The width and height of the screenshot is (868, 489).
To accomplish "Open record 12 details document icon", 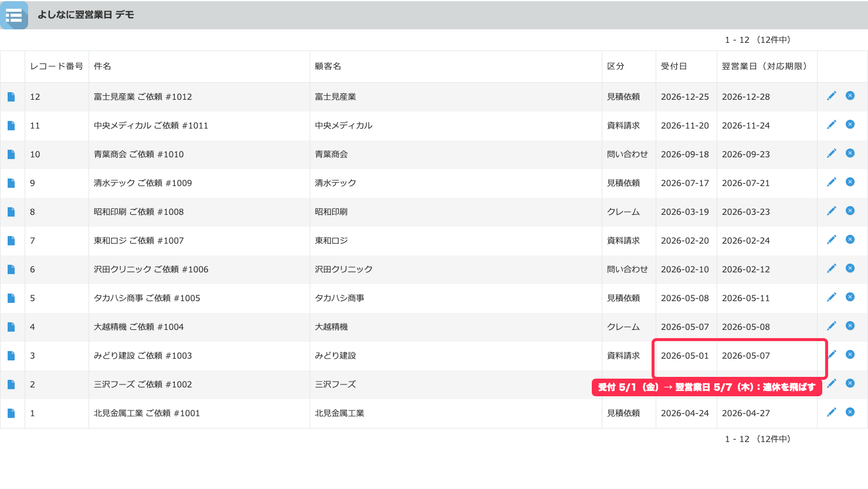I will [11, 97].
